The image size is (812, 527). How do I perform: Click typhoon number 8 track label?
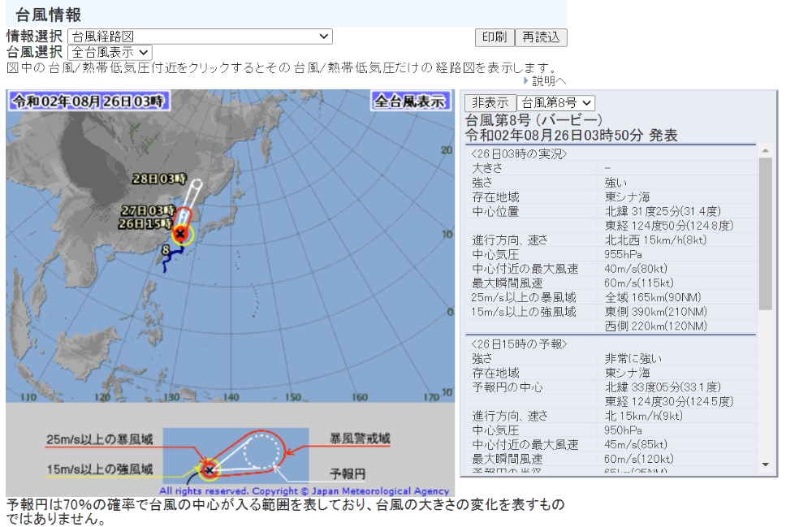(x=166, y=250)
